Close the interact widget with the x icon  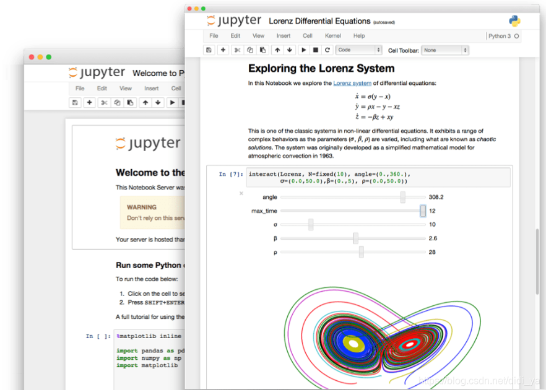241,193
